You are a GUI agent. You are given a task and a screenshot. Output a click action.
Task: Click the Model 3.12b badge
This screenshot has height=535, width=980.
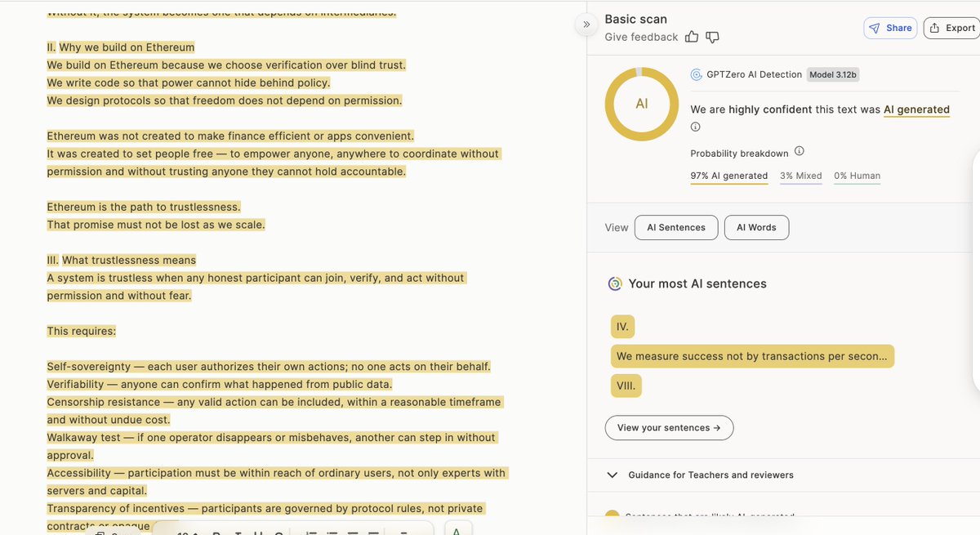tap(834, 74)
